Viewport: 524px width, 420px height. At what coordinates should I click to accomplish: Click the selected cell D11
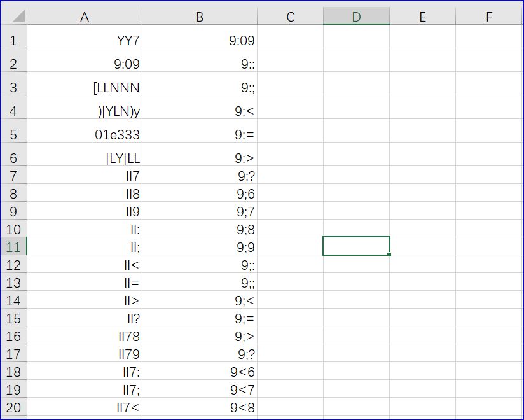pyautogui.click(x=356, y=246)
